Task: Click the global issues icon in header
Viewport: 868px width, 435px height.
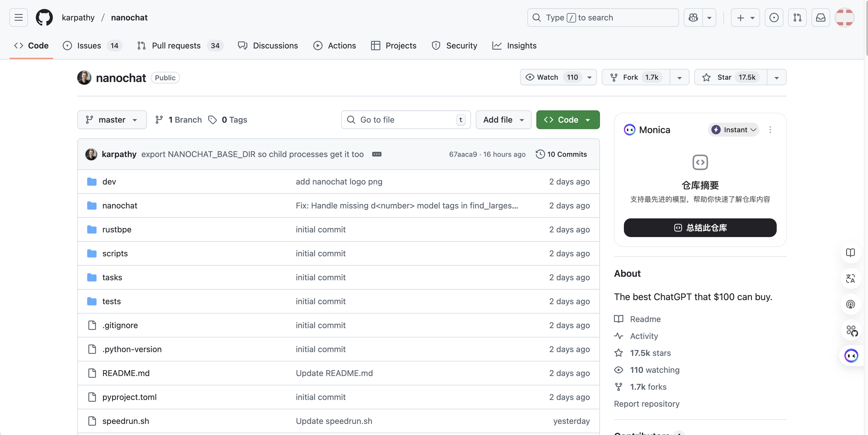Action: point(774,18)
